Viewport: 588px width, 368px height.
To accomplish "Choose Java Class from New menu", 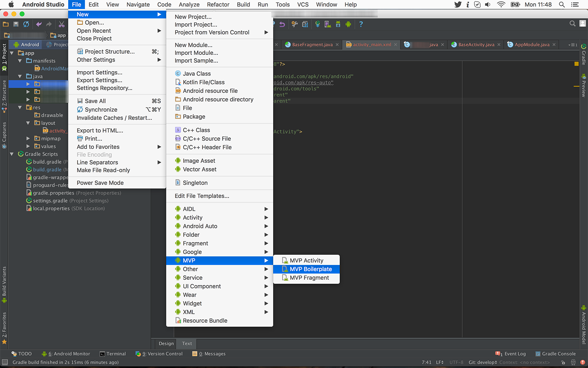I will pyautogui.click(x=220, y=74).
